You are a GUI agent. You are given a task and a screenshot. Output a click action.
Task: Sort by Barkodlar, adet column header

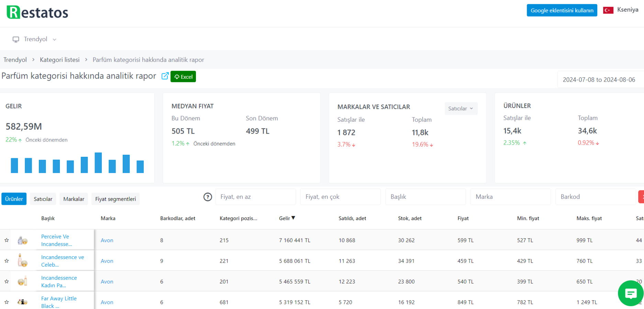[x=178, y=218]
